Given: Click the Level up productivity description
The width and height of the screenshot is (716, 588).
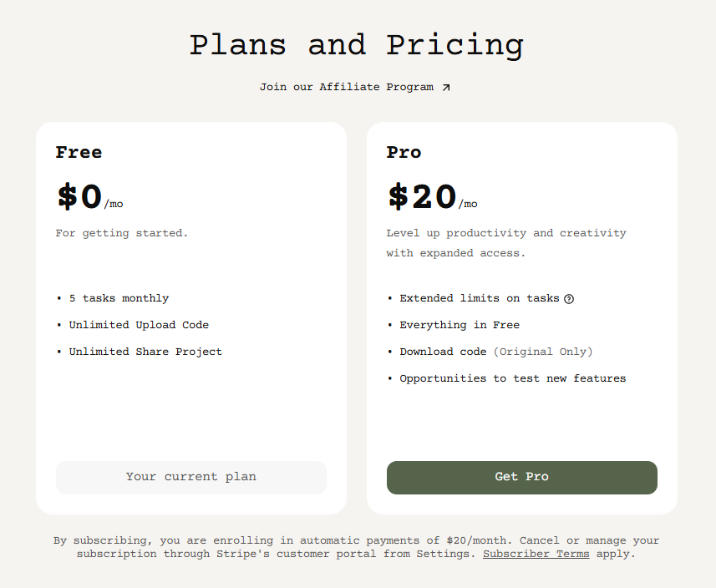Looking at the screenshot, I should tap(505, 242).
